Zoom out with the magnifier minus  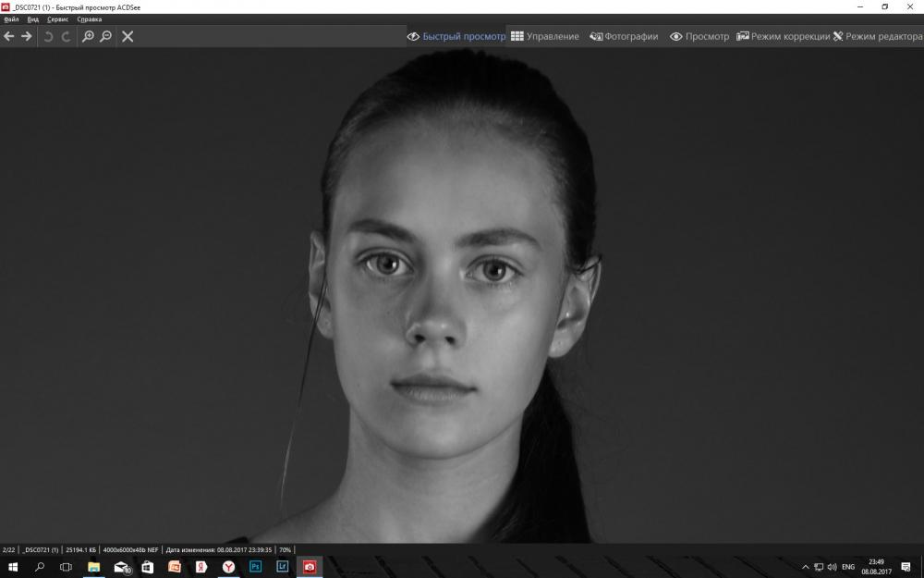tap(106, 37)
